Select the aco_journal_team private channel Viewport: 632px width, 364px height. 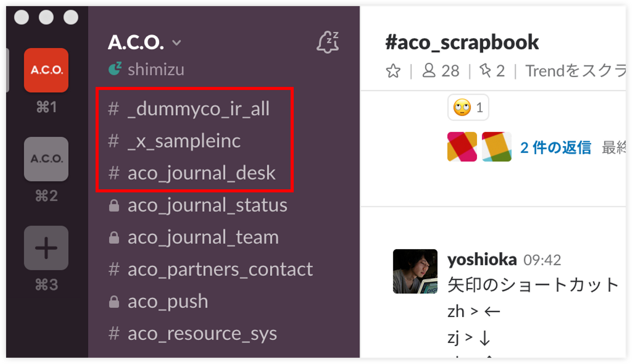point(203,237)
